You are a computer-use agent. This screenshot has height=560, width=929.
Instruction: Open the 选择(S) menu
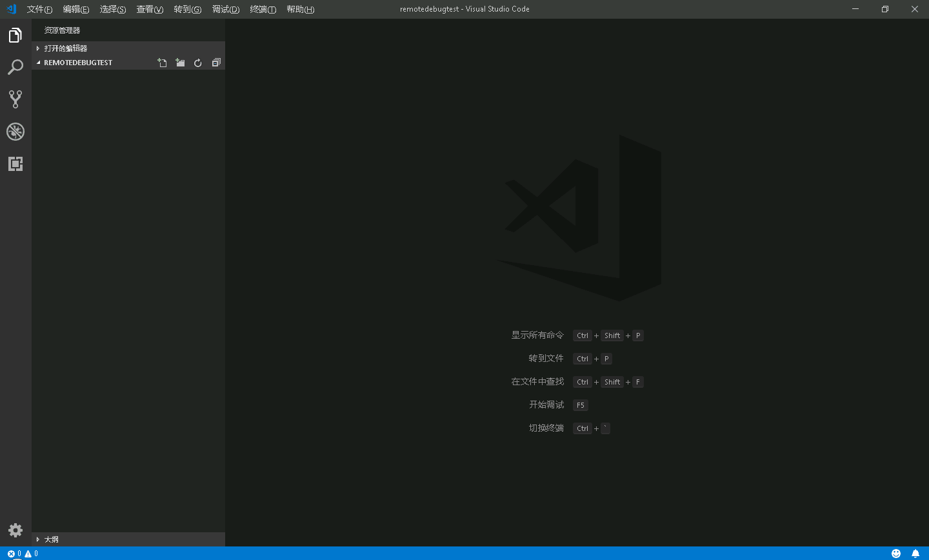(x=113, y=9)
